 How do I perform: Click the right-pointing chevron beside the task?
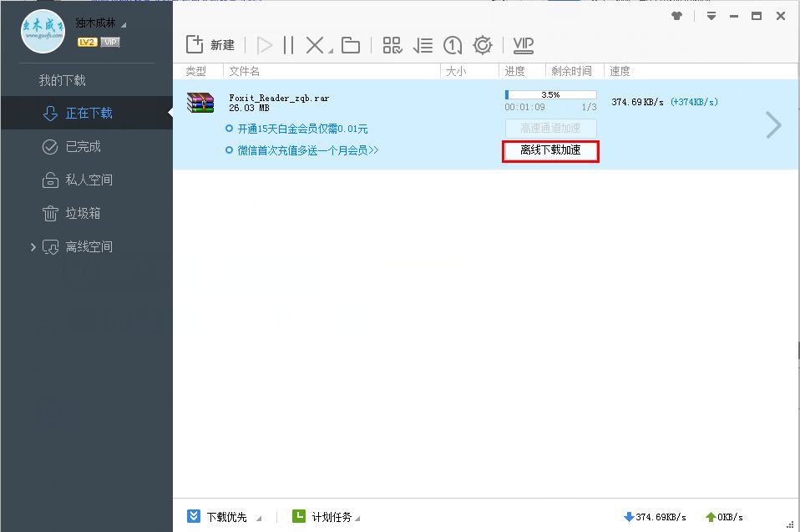pos(772,124)
